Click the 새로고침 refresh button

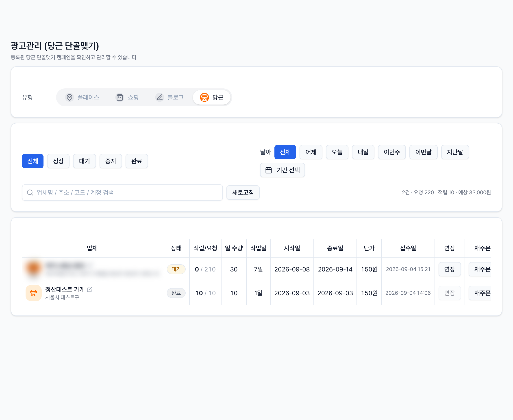coord(243,192)
